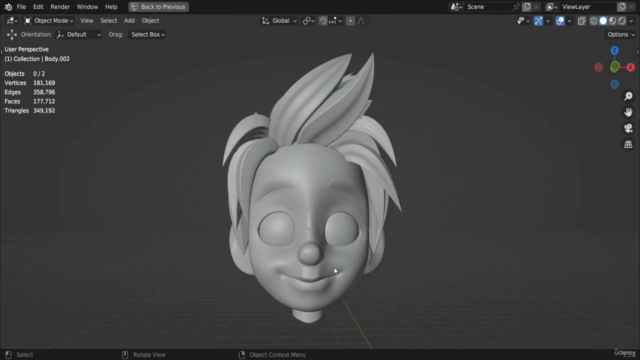This screenshot has height=360, width=640.
Task: Click the ViewLayer name field
Action: click(588, 7)
